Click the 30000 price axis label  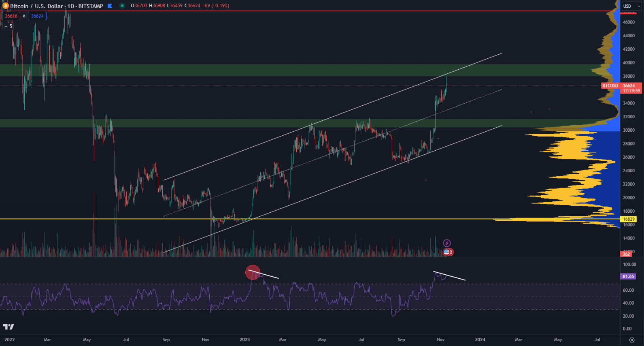629,130
